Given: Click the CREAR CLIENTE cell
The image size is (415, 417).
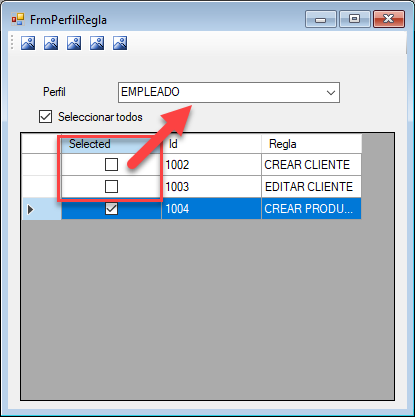Looking at the screenshot, I should [312, 165].
